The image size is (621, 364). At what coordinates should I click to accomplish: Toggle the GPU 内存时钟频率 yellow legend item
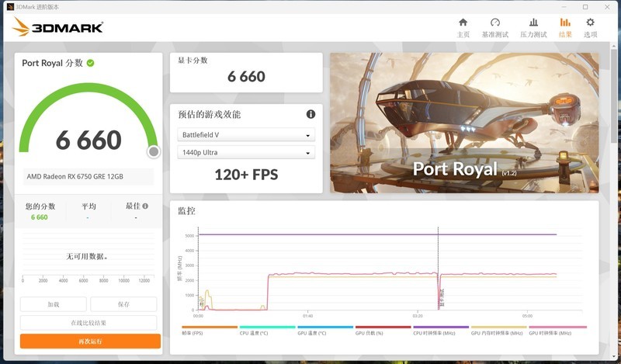[498, 331]
